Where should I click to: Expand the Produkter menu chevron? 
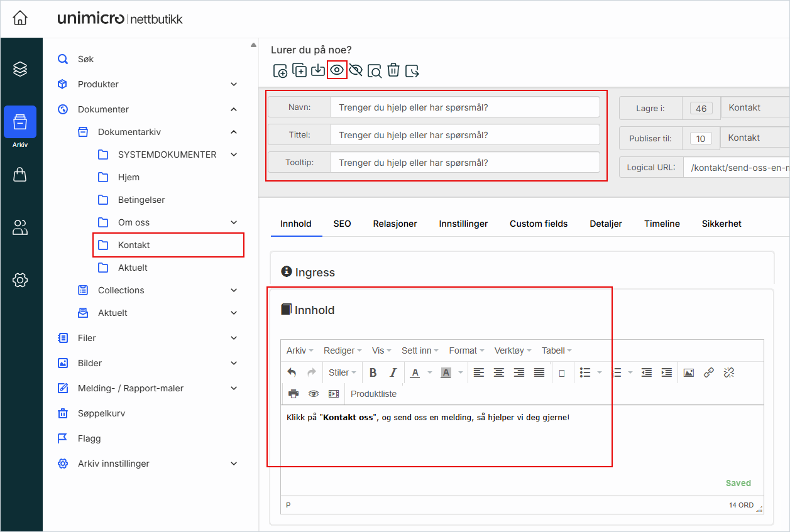point(234,84)
